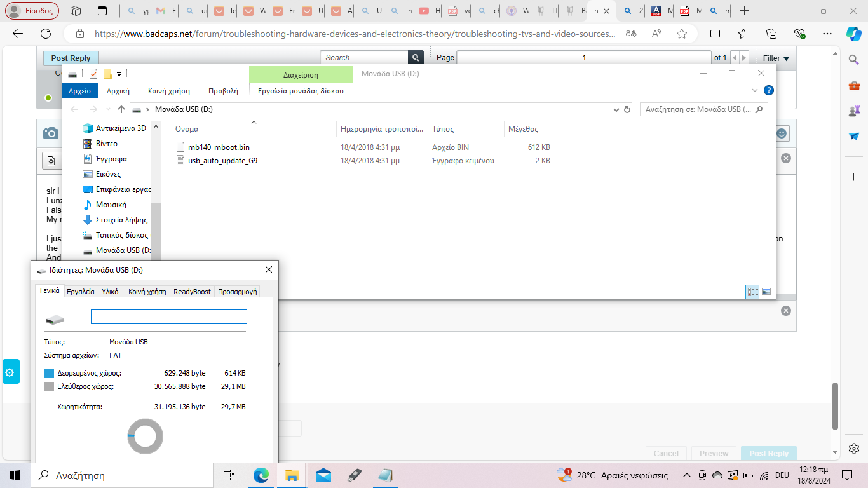
Task: Click the Είσοδος sign-in button
Action: tap(32, 11)
